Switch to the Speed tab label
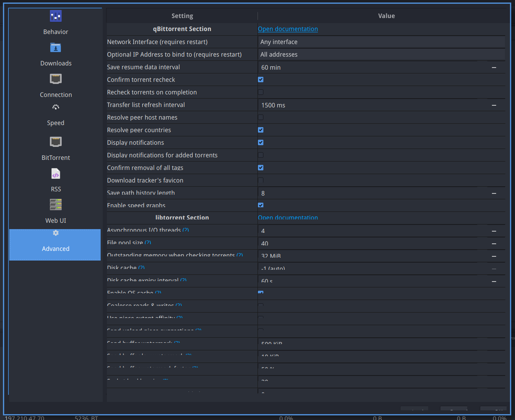 [x=56, y=123]
